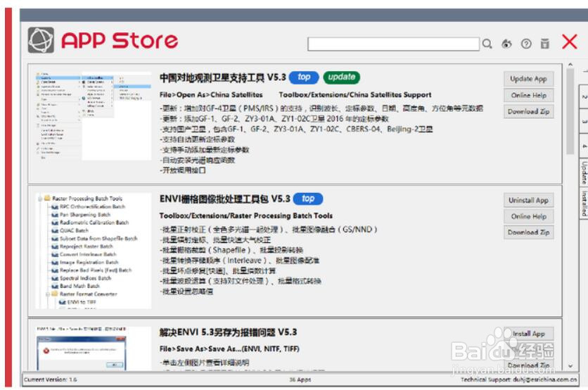Click 36 Apps count in status bar
The width and height of the screenshot is (588, 390).
point(300,379)
